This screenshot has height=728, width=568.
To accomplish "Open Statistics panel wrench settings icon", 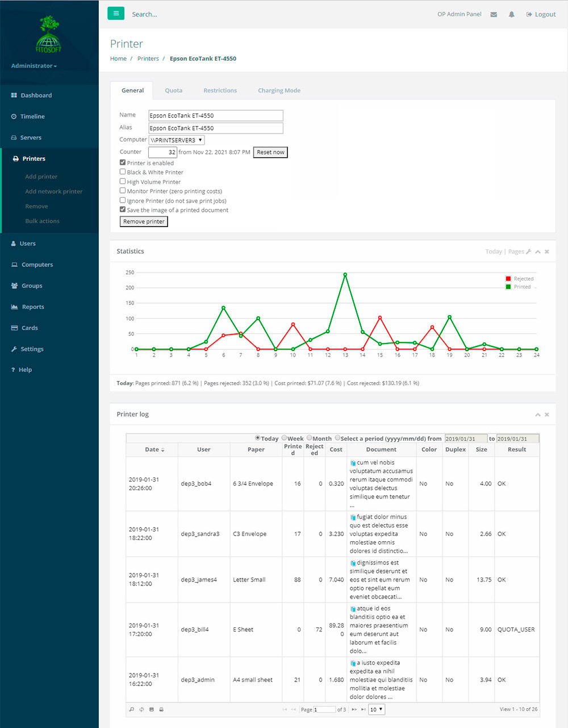I will point(528,252).
